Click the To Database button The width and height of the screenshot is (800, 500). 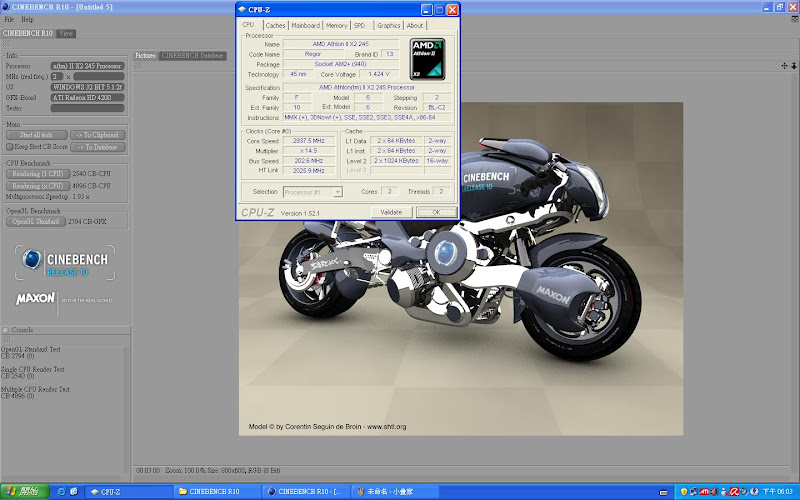97,147
